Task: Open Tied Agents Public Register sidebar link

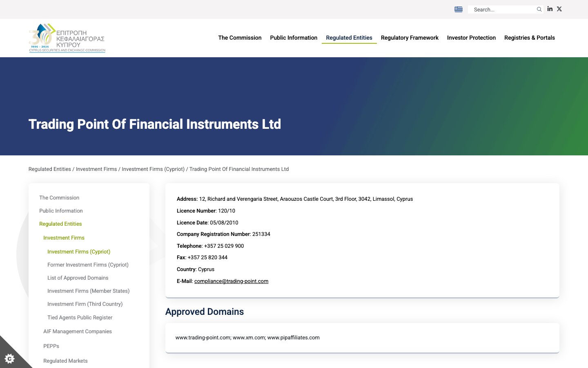Action: [x=80, y=318]
